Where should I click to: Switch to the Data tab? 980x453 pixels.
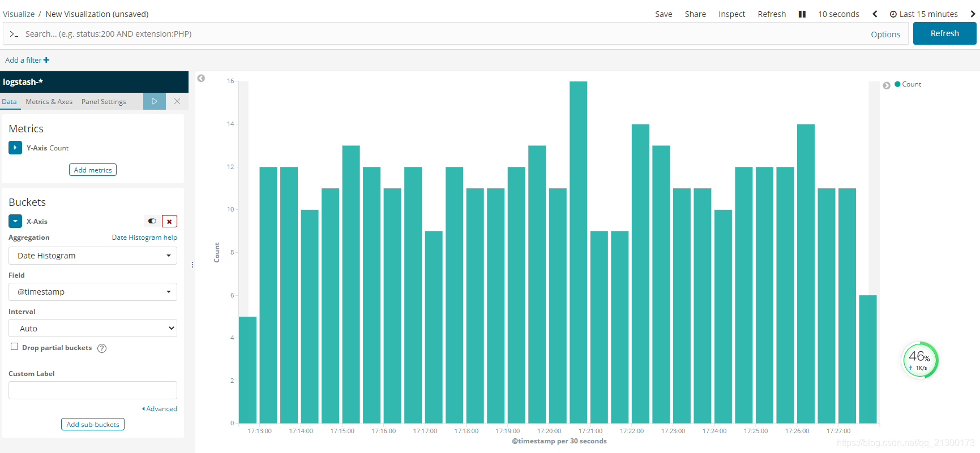(x=9, y=102)
